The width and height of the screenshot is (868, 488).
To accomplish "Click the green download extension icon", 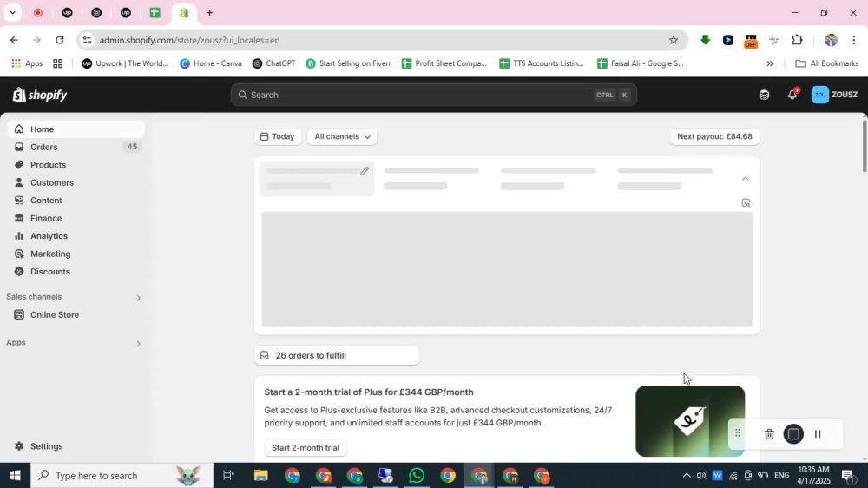I will (x=705, y=40).
